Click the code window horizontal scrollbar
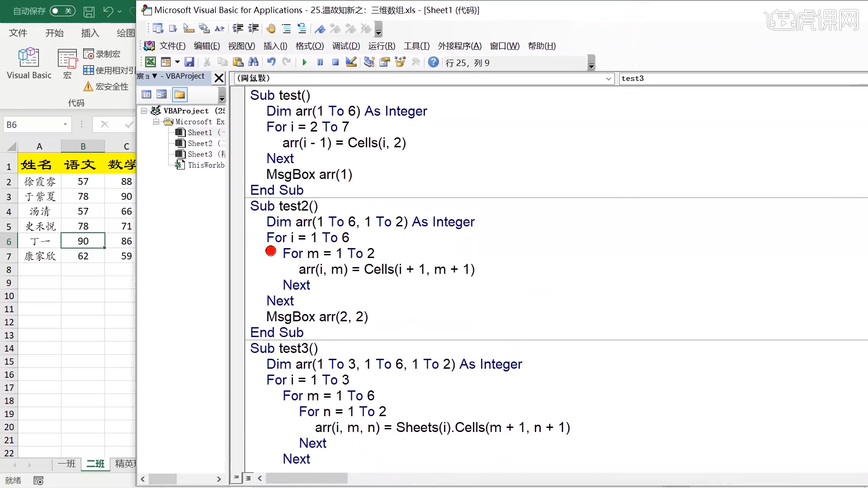This screenshot has height=488, width=868. 307,478
